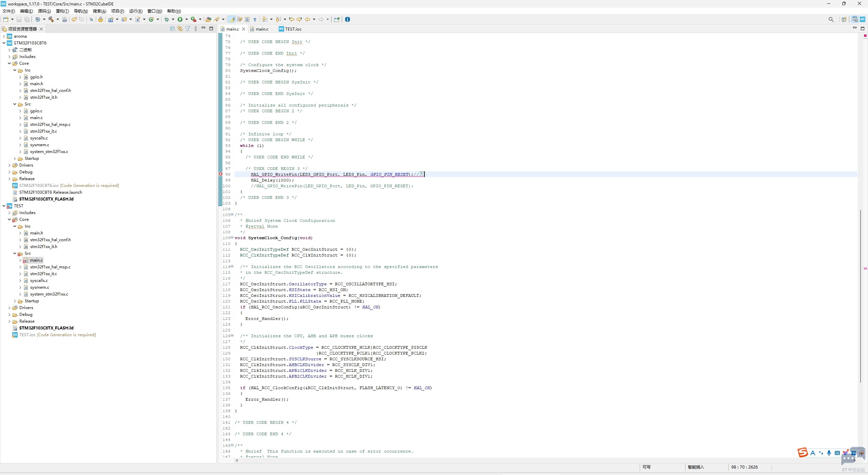Click the Undo arrow icon in the toolbar
The width and height of the screenshot is (868, 475).
74,19
